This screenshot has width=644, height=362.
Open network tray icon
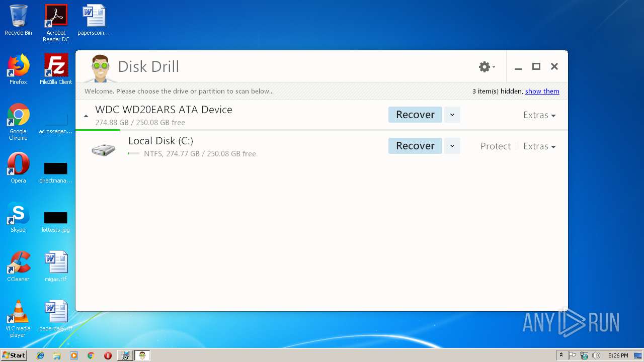click(584, 355)
